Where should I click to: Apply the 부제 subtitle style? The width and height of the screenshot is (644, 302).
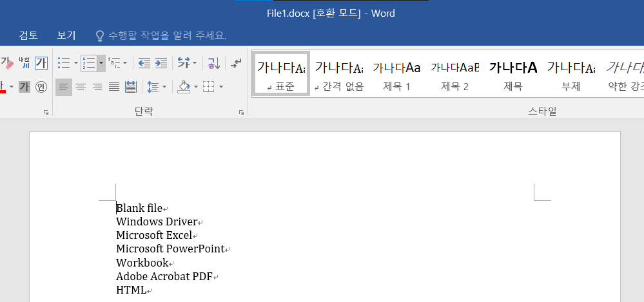[571, 74]
